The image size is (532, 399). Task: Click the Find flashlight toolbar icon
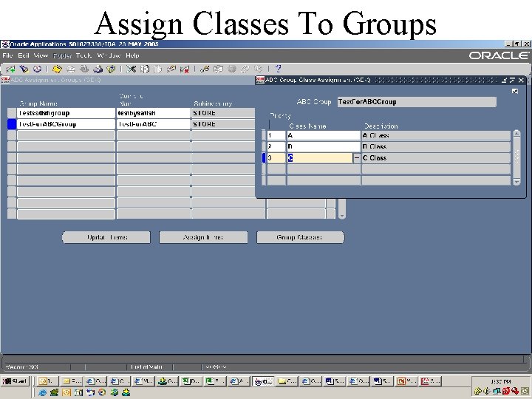coord(24,69)
